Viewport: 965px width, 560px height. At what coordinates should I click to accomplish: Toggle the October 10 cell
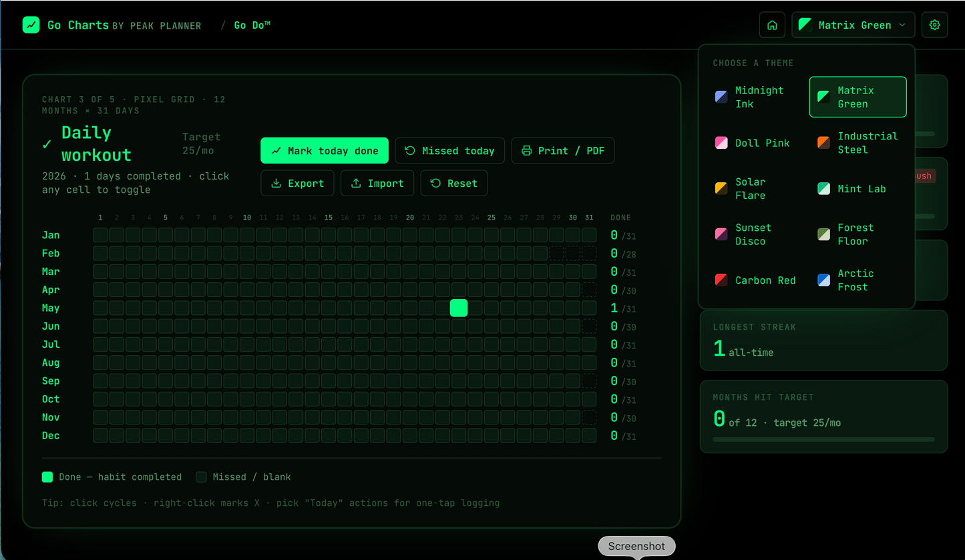click(247, 399)
